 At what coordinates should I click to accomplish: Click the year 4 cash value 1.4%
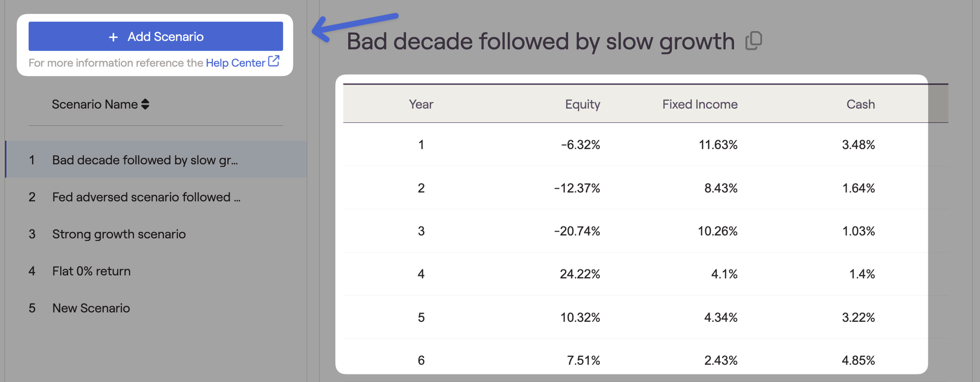[x=862, y=274]
